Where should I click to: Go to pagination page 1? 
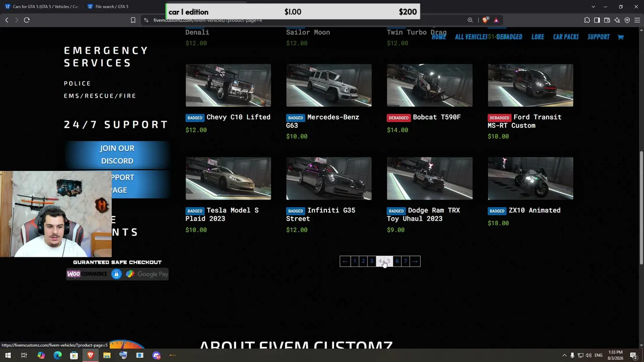click(355, 261)
